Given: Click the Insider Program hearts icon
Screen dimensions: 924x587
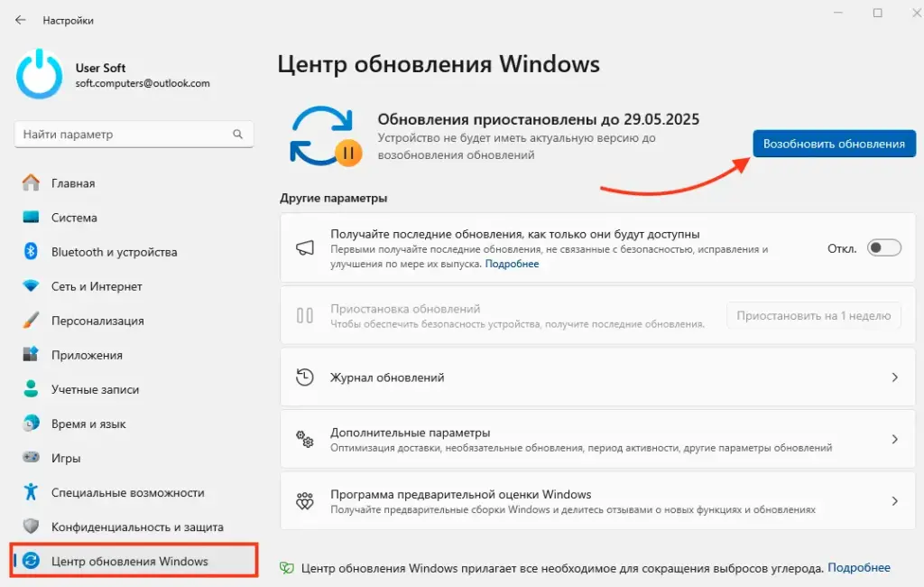Looking at the screenshot, I should (305, 501).
